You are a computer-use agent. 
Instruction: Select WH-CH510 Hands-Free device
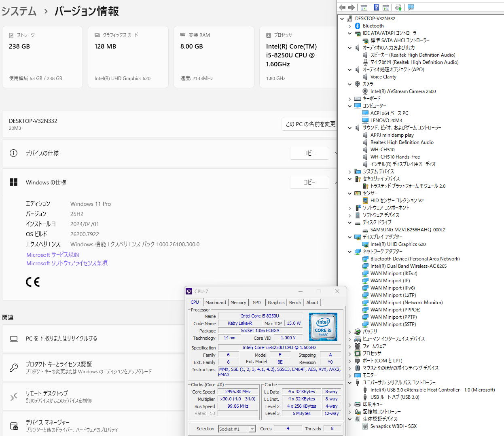point(395,157)
